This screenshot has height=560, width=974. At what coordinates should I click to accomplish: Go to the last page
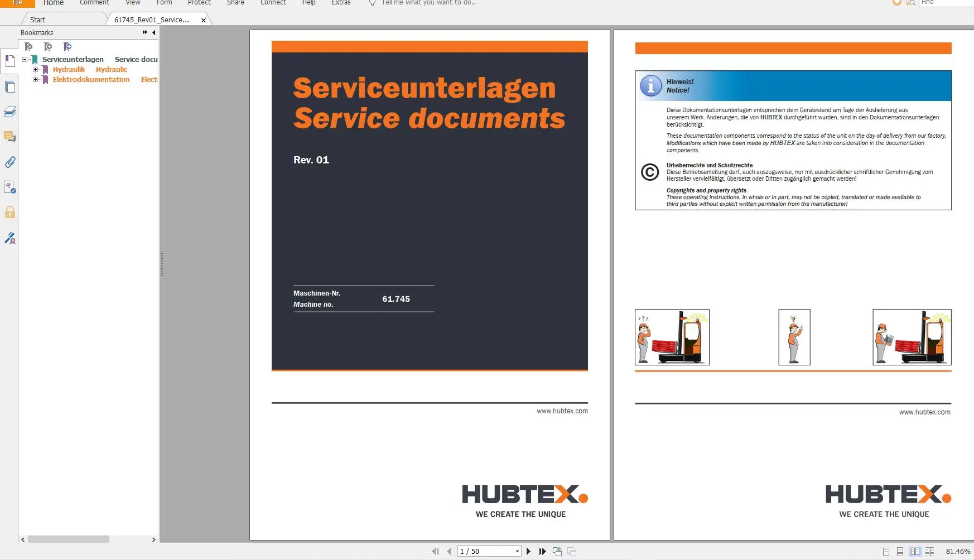542,551
